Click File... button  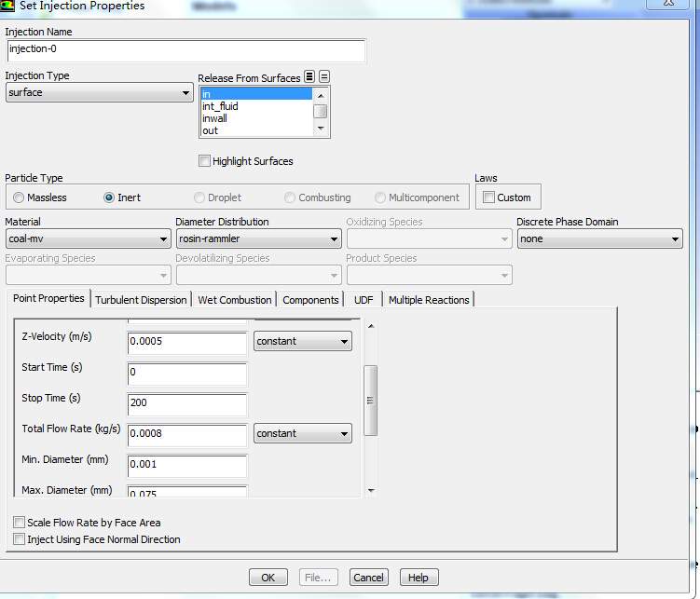[x=318, y=578]
